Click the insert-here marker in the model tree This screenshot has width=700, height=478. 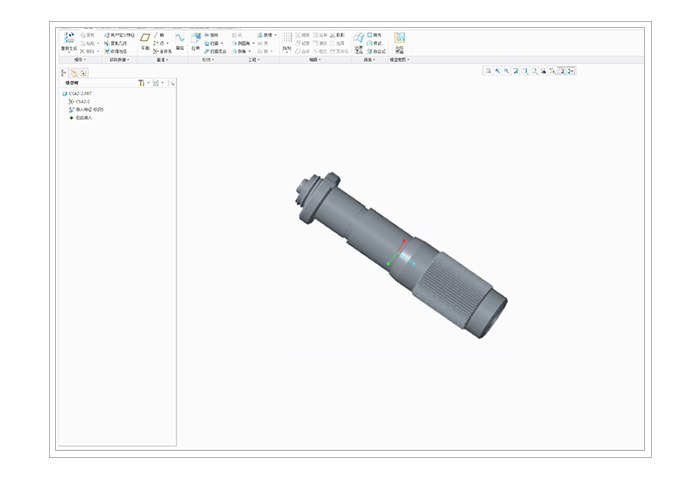pos(88,117)
